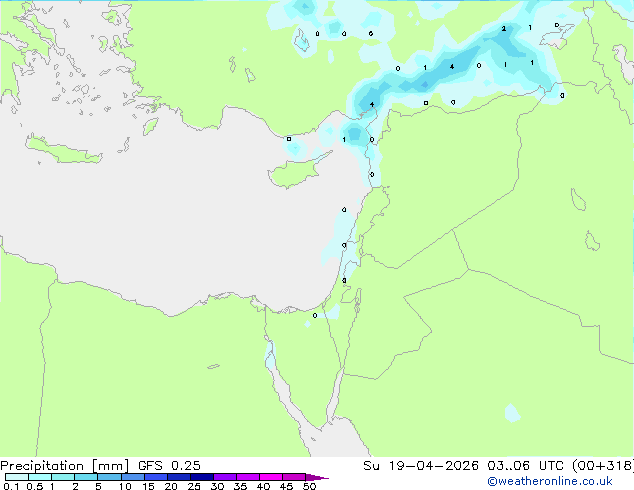This screenshot has width=634, height=490.
Task: Select the 15–20 mm legend color swatch
Action: click(x=156, y=477)
